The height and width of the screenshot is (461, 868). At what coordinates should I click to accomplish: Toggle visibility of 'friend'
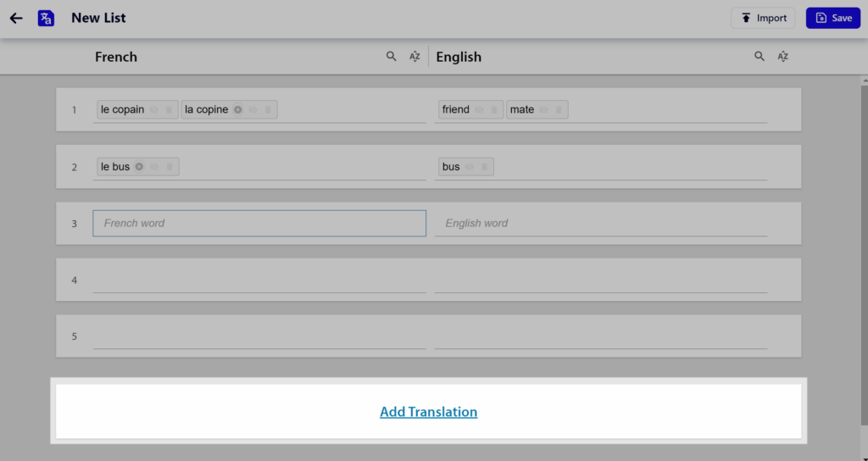(479, 109)
